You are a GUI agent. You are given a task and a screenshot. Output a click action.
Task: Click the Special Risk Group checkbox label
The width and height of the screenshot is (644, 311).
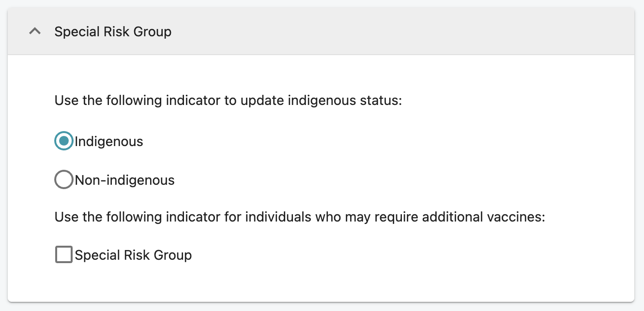coord(133,255)
